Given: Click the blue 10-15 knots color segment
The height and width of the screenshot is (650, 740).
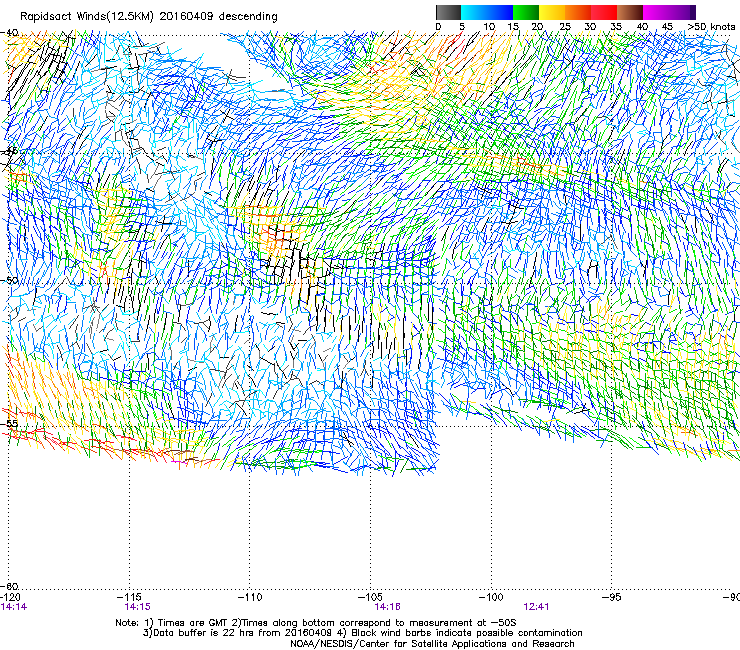Looking at the screenshot, I should (x=500, y=12).
